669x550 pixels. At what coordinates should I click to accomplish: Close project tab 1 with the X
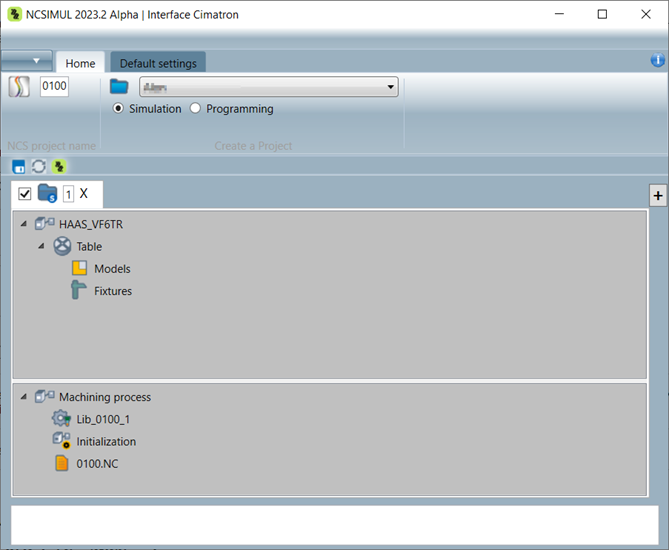pyautogui.click(x=84, y=193)
